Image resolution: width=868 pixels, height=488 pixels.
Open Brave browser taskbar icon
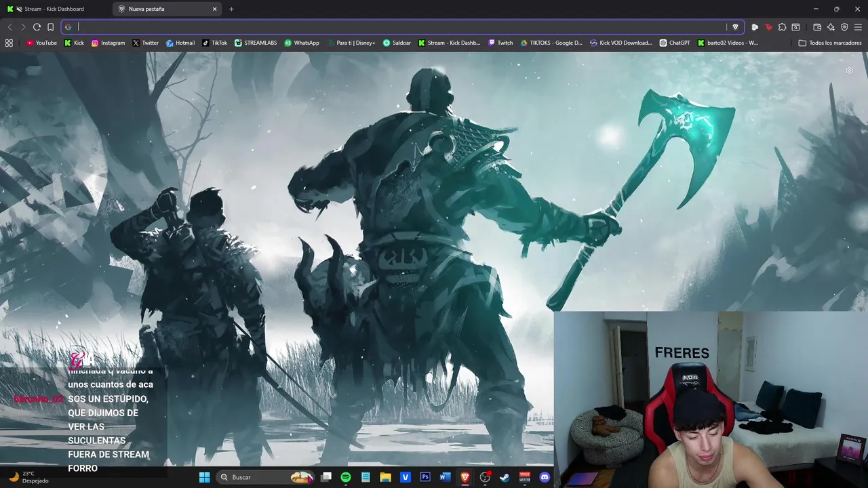click(x=465, y=477)
